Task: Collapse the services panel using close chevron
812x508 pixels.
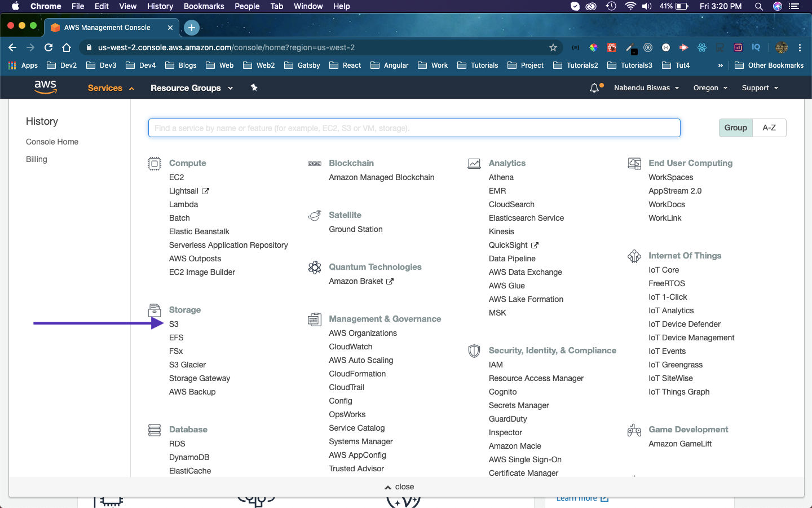Action: (x=399, y=487)
